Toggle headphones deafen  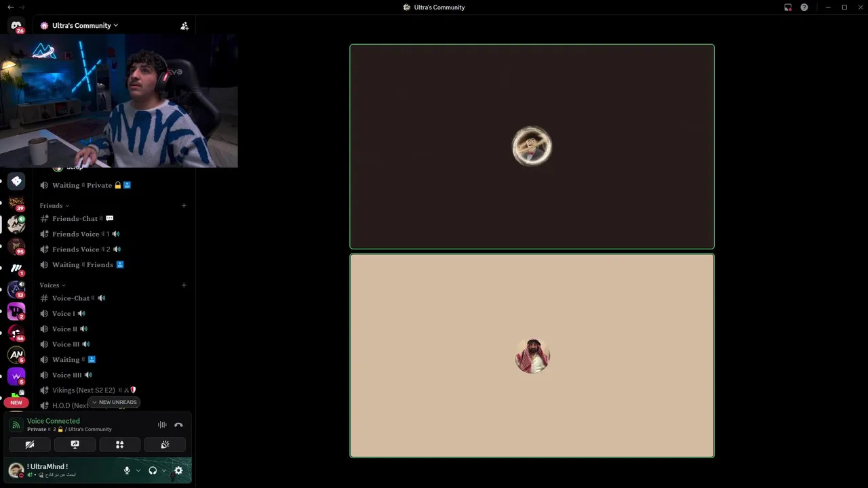click(x=153, y=470)
